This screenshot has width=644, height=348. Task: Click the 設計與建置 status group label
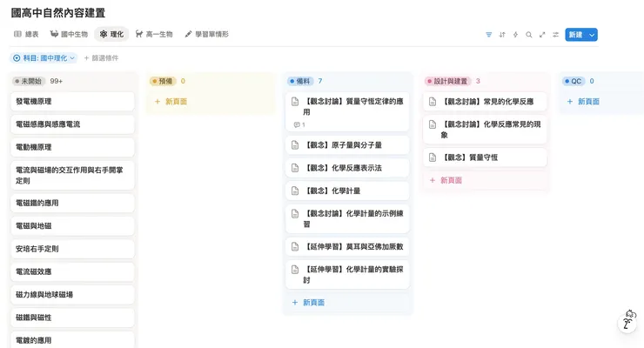[x=447, y=81]
